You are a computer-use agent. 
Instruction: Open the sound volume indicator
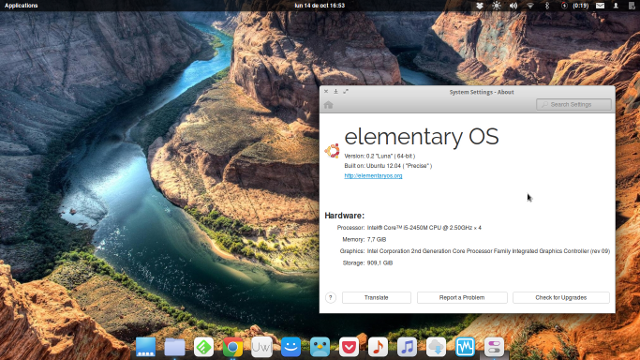point(513,6)
